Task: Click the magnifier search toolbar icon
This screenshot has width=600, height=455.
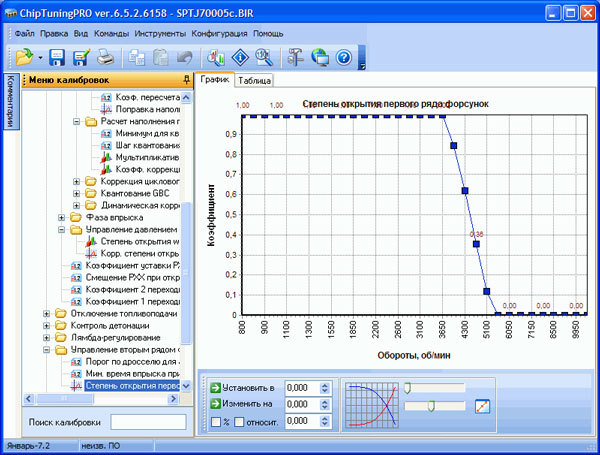Action: (x=262, y=57)
